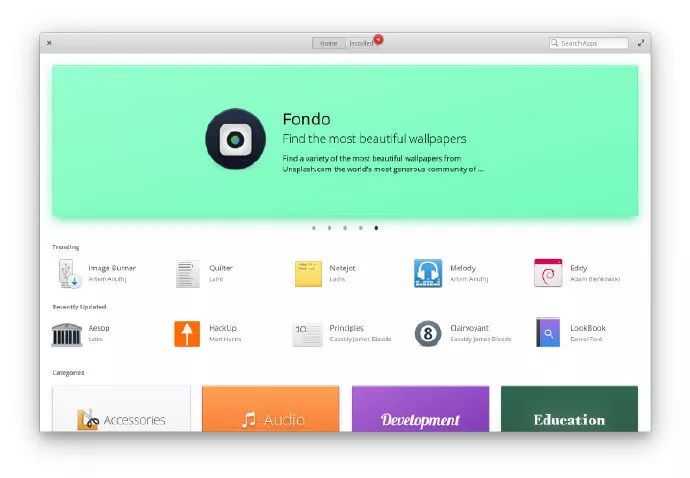Viewport: 690px width, 478px height.
Task: Select the fourth banner carousel dot
Action: tap(360, 228)
